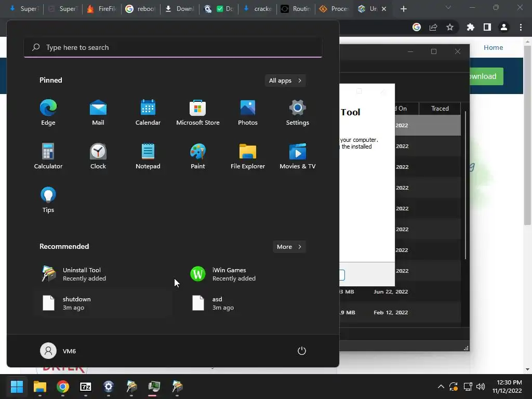
Task: Open File Explorer from pinned apps
Action: [248, 156]
